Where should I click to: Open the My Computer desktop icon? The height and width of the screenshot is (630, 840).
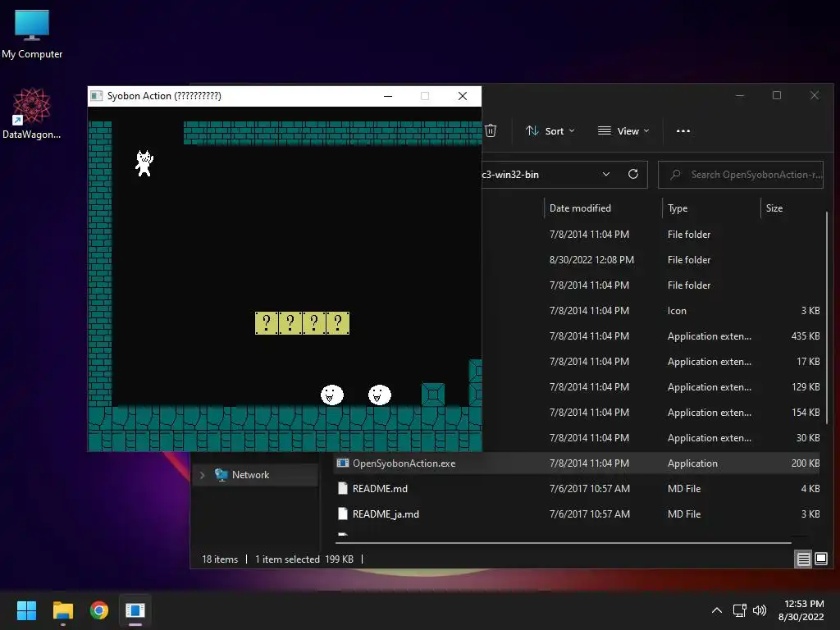point(32,34)
